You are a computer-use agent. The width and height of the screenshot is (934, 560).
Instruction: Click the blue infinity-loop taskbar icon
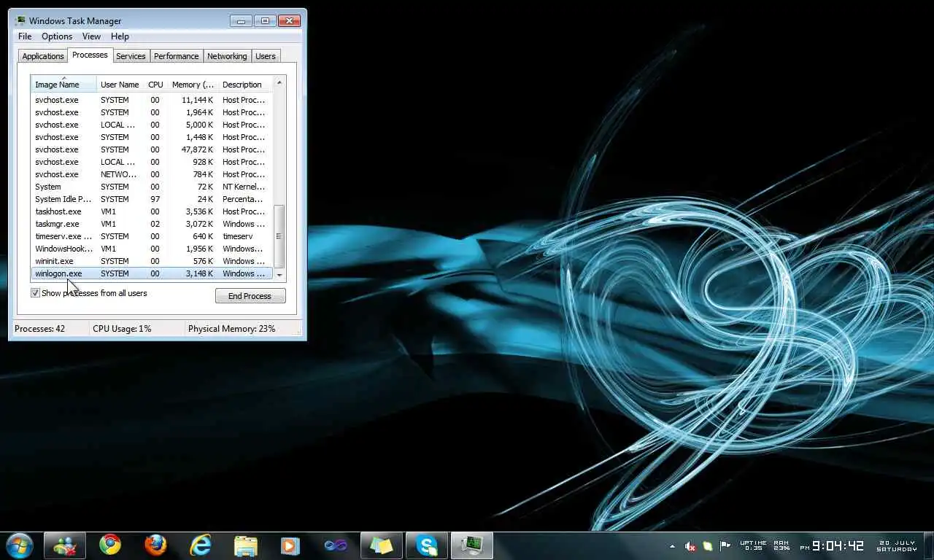pos(336,545)
